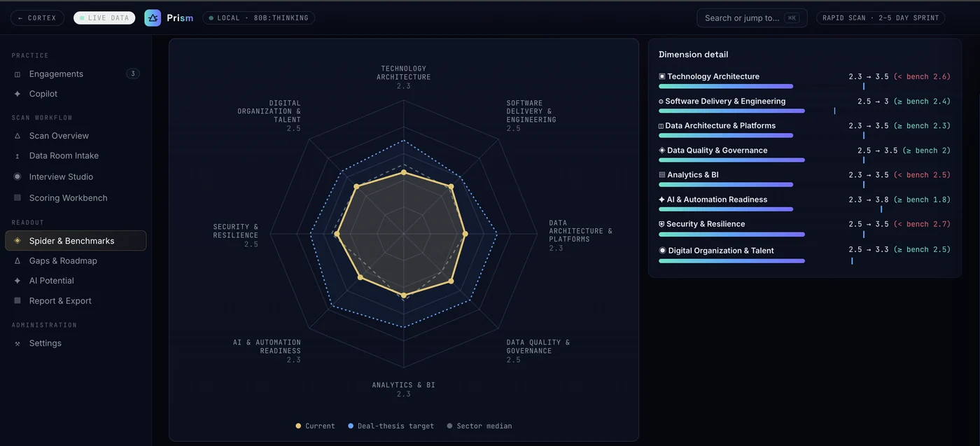Click the Data Architecture & Platforms icon
980x446 pixels.
coord(661,126)
